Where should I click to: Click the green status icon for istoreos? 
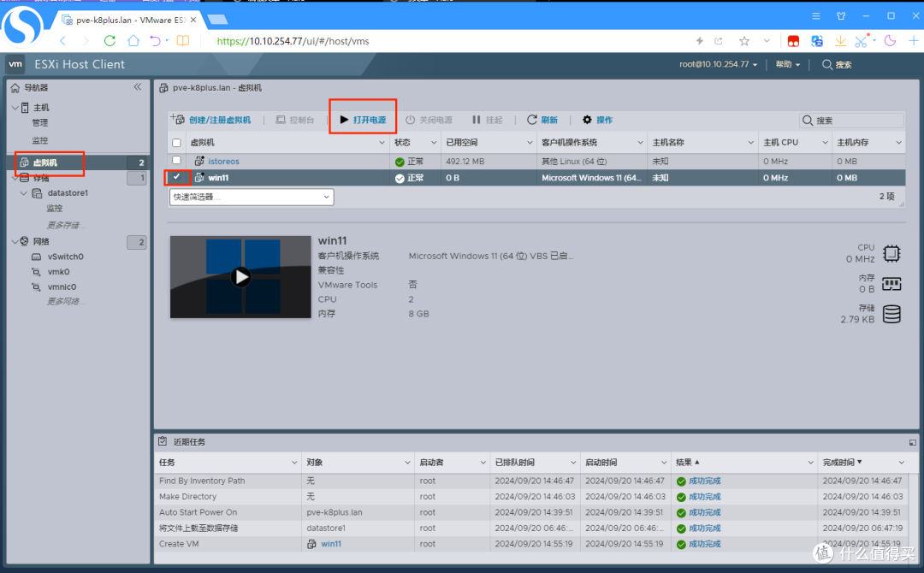(x=400, y=162)
